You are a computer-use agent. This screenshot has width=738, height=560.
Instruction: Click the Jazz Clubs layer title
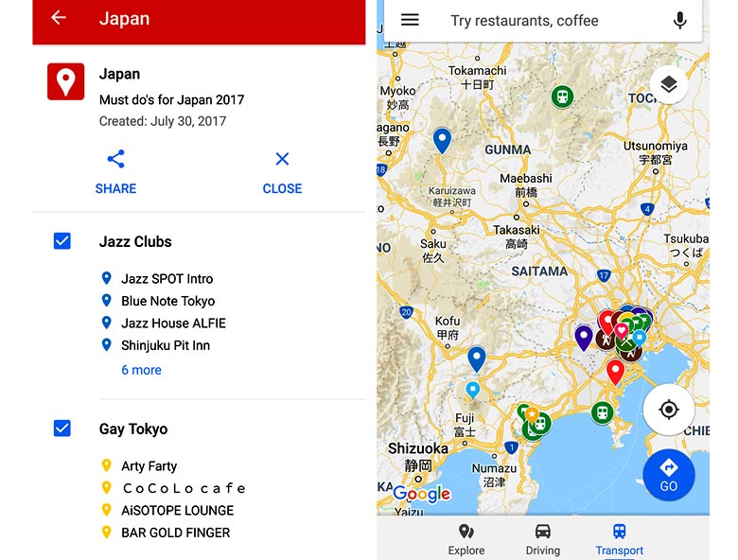click(135, 241)
